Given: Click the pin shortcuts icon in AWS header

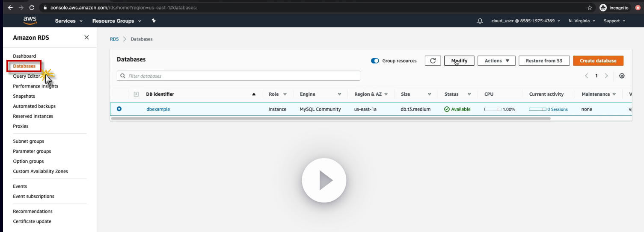Looking at the screenshot, I should (154, 21).
